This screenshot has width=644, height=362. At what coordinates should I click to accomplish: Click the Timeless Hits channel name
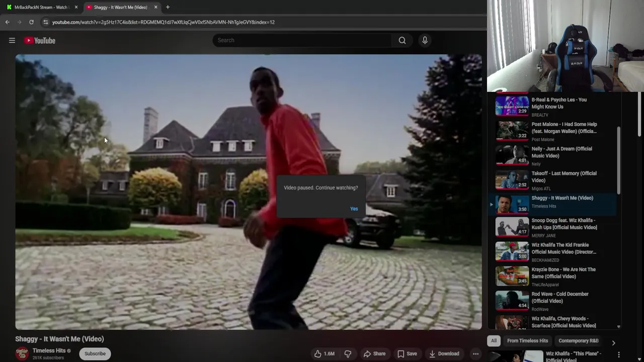click(x=49, y=351)
